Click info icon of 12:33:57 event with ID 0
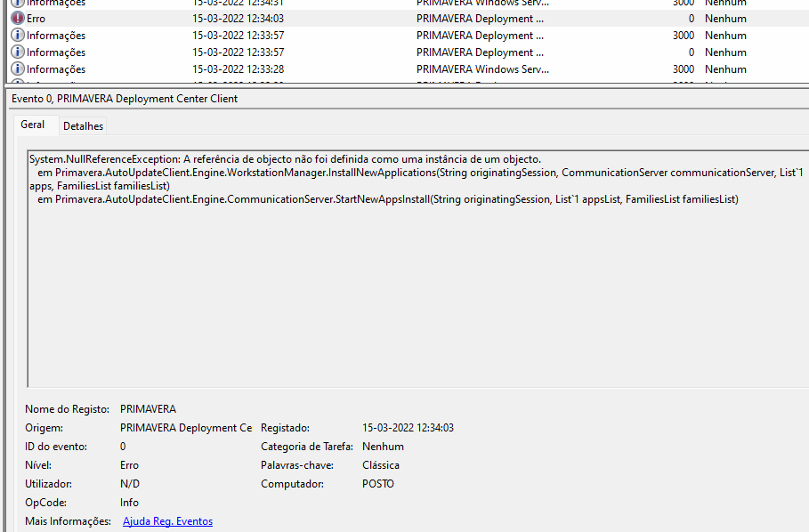 [17, 52]
